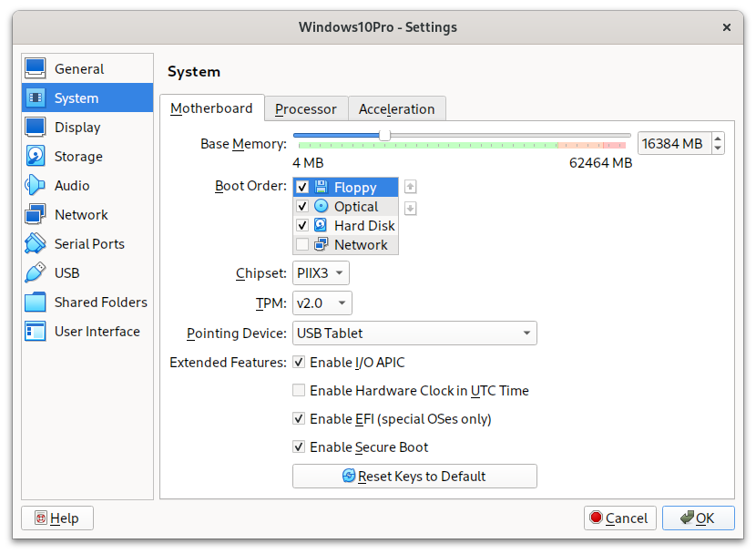The width and height of the screenshot is (756, 554).
Task: Open Display settings monitor icon
Action: coord(36,127)
